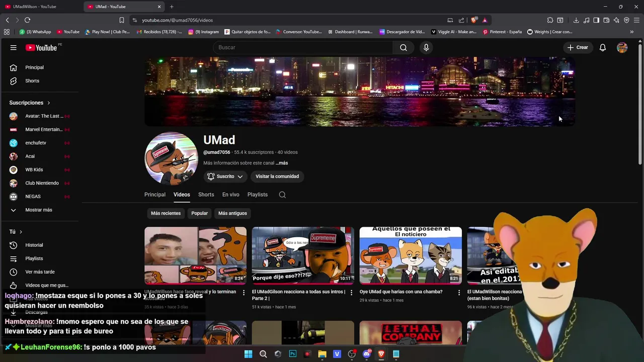644x362 pixels.
Task: Expand the Tú section arrow
Action: (21, 232)
